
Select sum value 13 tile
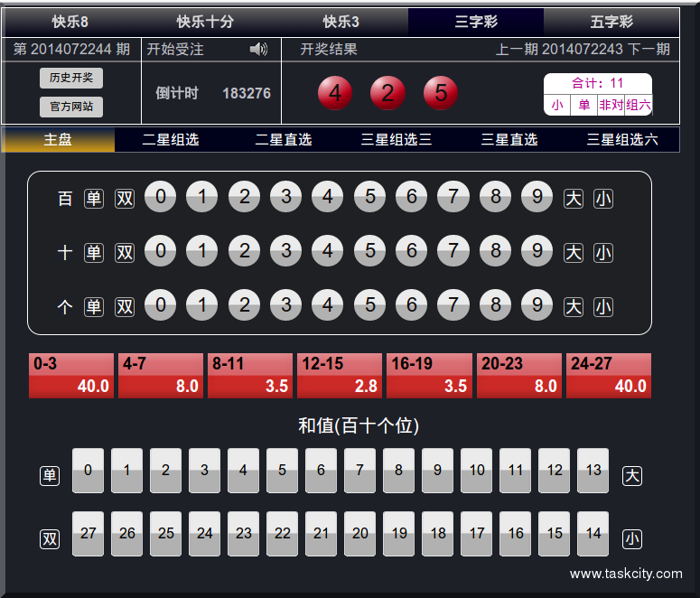tap(593, 470)
